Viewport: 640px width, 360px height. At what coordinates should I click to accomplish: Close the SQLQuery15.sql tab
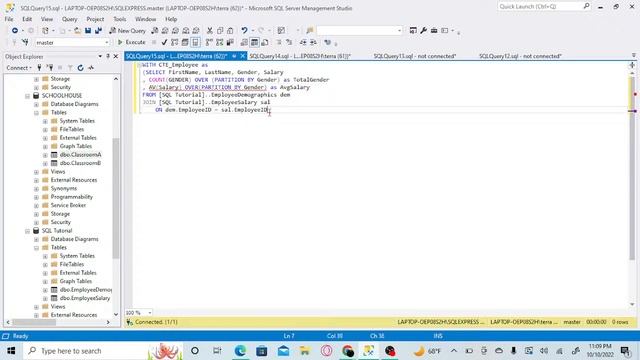pyautogui.click(x=242, y=56)
